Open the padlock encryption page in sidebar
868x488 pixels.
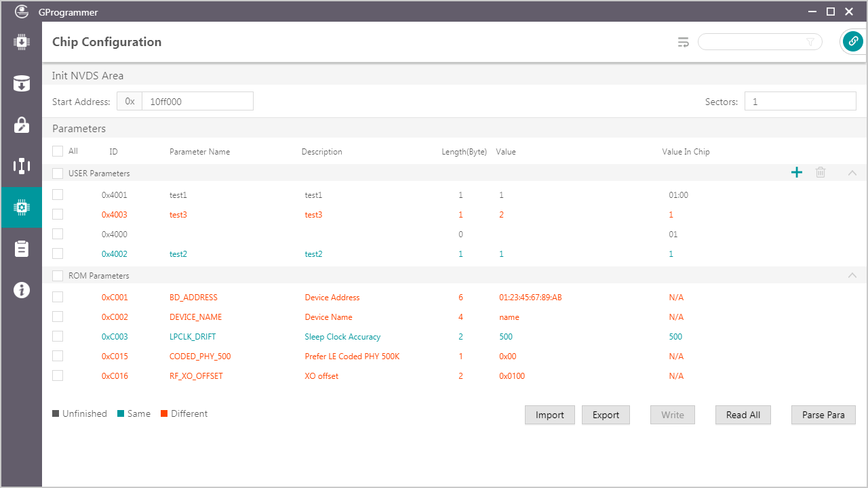pos(21,125)
